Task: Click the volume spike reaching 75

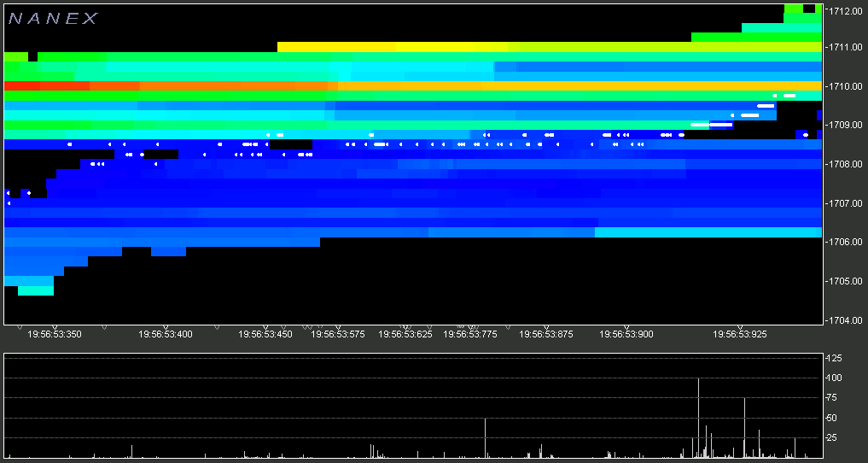Action: coord(744,428)
